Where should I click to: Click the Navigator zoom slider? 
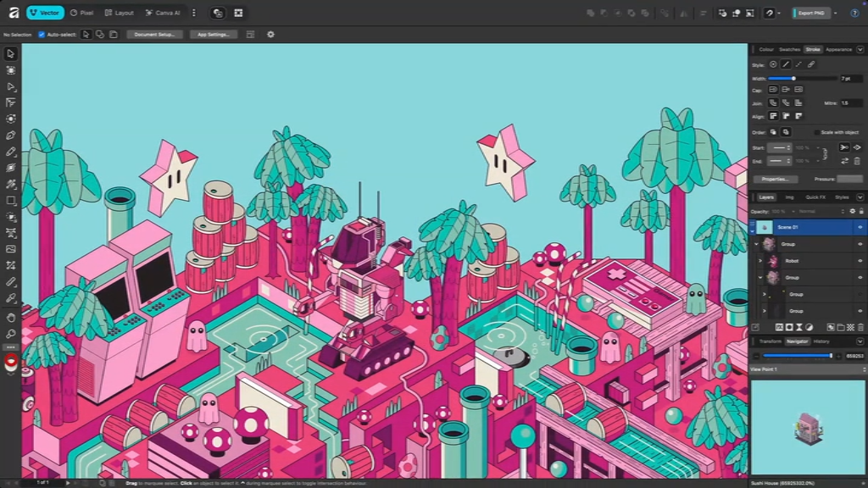tap(797, 356)
